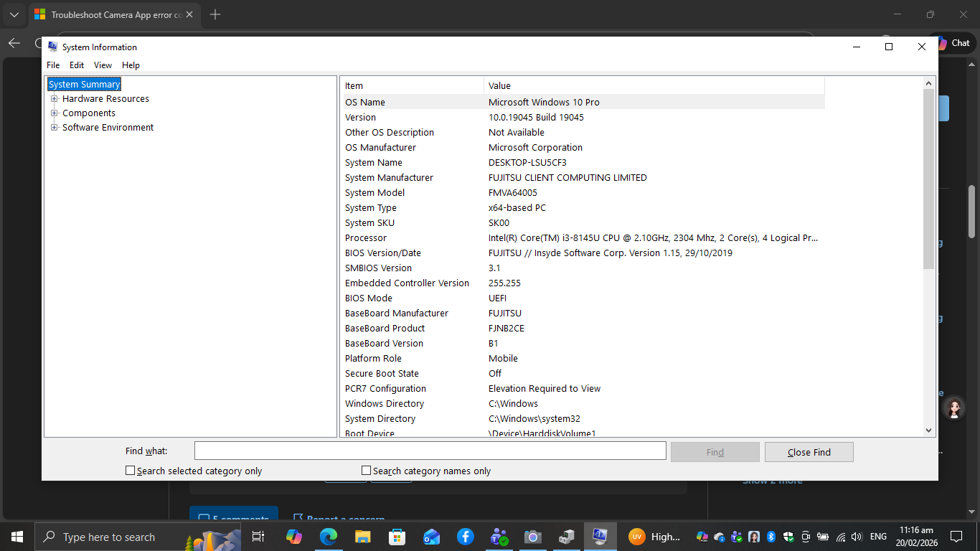Open the File menu
This screenshot has height=551, width=980.
point(53,65)
